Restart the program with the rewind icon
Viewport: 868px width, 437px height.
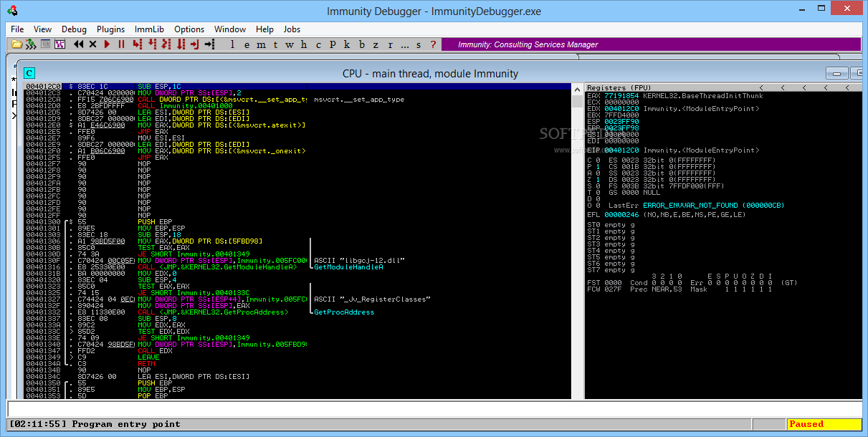(78, 44)
